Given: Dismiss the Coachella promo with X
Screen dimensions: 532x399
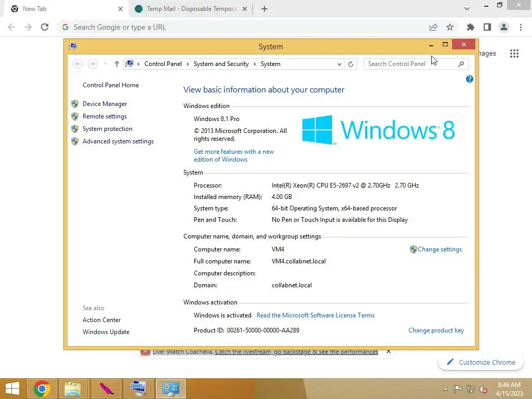Looking at the screenshot, I should (389, 352).
